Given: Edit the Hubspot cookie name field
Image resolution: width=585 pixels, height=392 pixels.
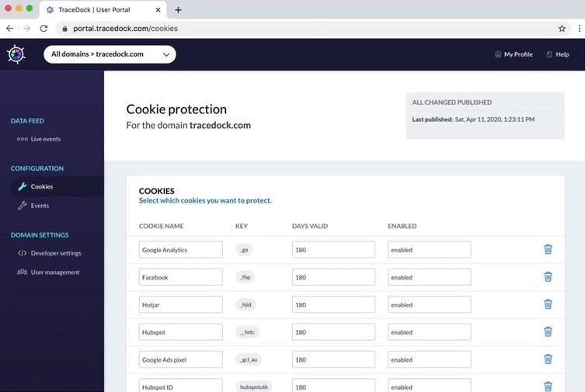Looking at the screenshot, I should click(180, 332).
